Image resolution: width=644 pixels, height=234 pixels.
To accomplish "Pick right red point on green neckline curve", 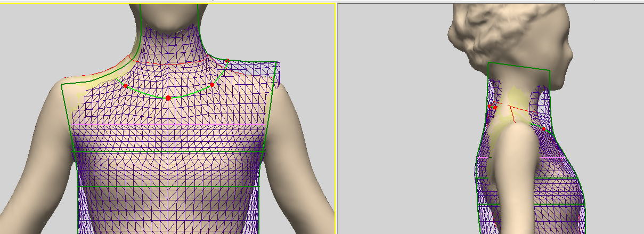I will (212, 85).
